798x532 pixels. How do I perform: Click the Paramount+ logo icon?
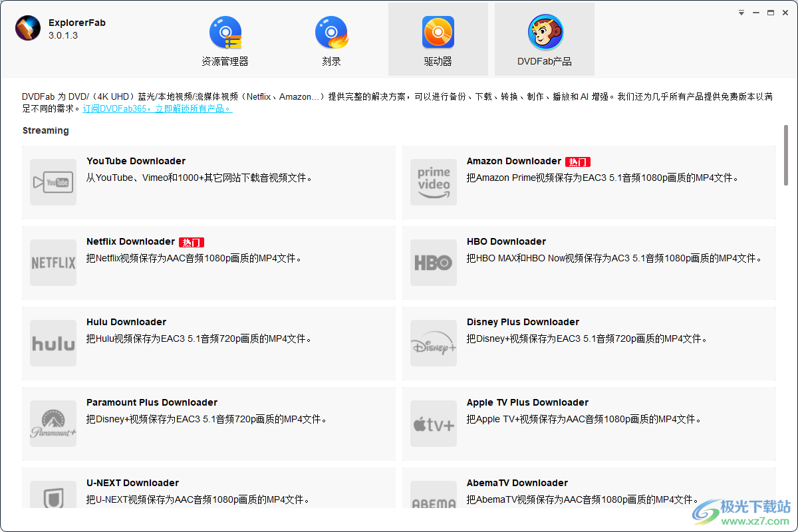coord(53,424)
